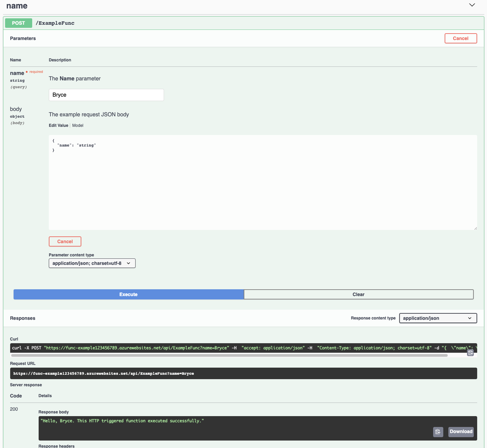
Task: Select the Edit Value tab
Action: (58, 125)
